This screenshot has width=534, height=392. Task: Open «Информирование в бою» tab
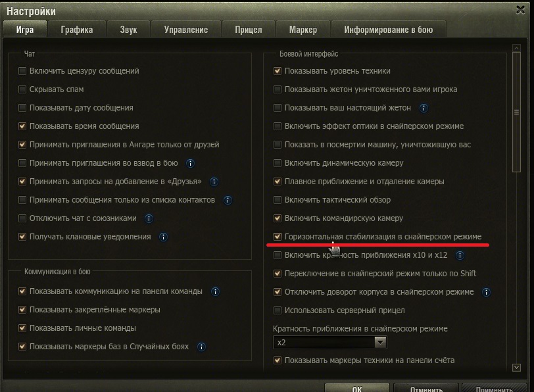click(x=388, y=30)
